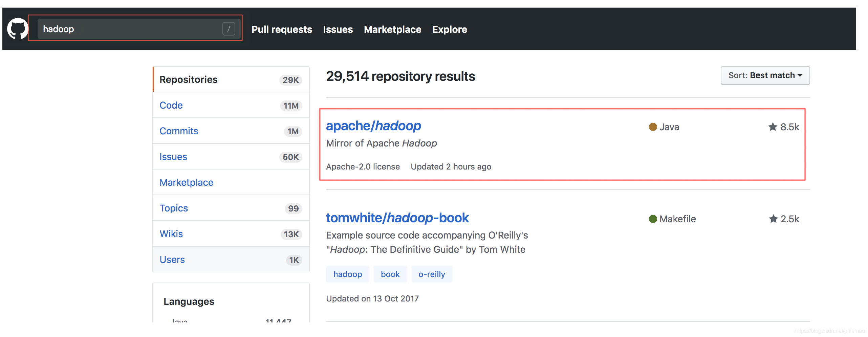
Task: Click the GitHub Octocat logo
Action: tap(18, 29)
